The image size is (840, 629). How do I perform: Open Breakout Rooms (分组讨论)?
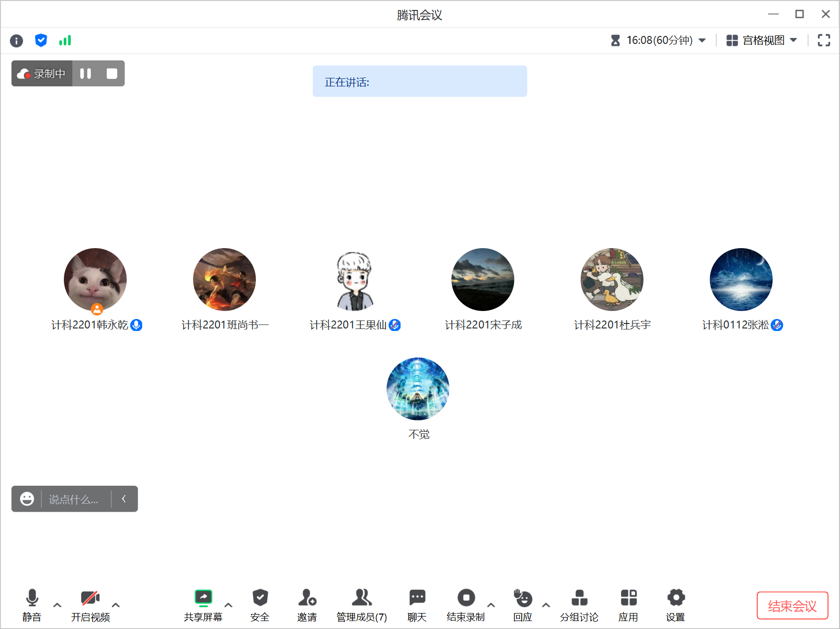tap(579, 605)
